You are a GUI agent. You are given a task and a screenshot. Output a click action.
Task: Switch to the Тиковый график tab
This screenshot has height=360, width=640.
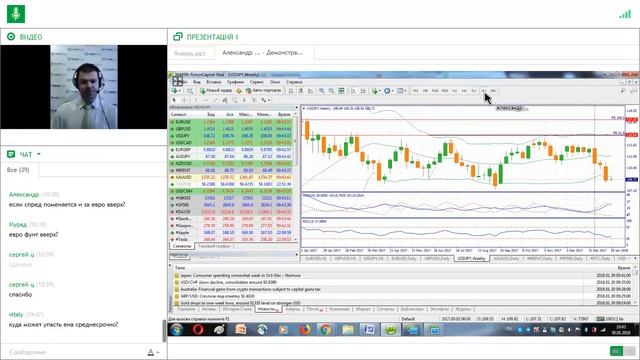pyautogui.click(x=214, y=246)
